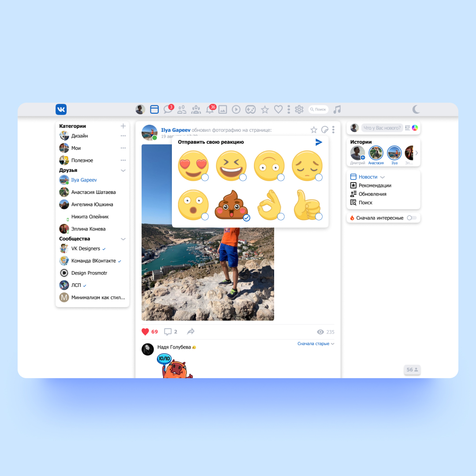Open comments icon with count 2
Viewport: 476px width, 476px height.
pos(171,332)
